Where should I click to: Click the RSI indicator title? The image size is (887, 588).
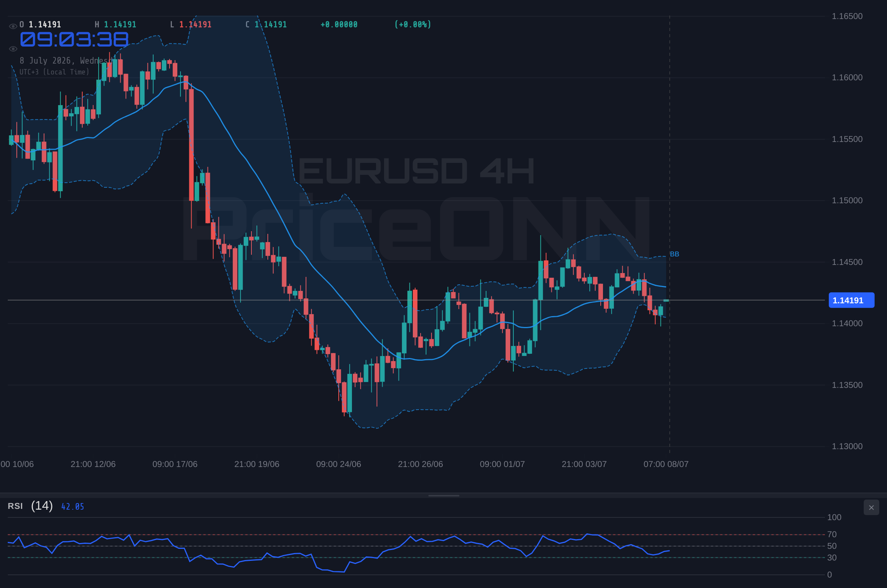[15, 506]
